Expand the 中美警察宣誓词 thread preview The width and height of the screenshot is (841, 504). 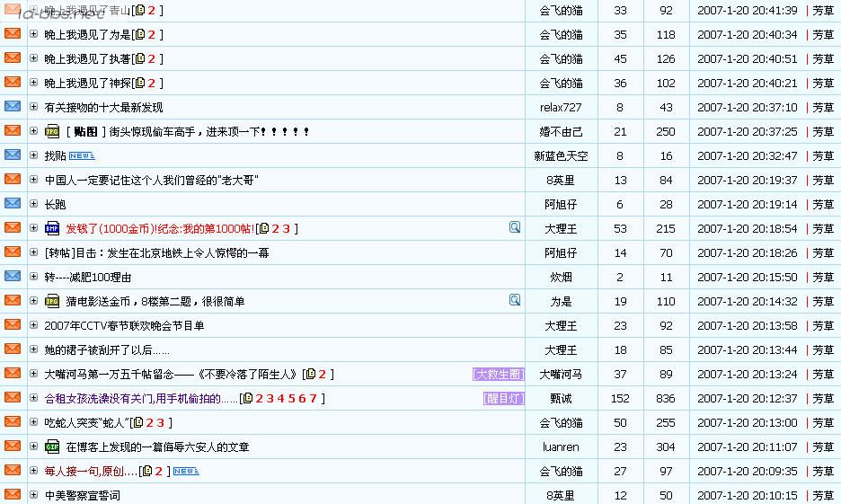pos(34,495)
